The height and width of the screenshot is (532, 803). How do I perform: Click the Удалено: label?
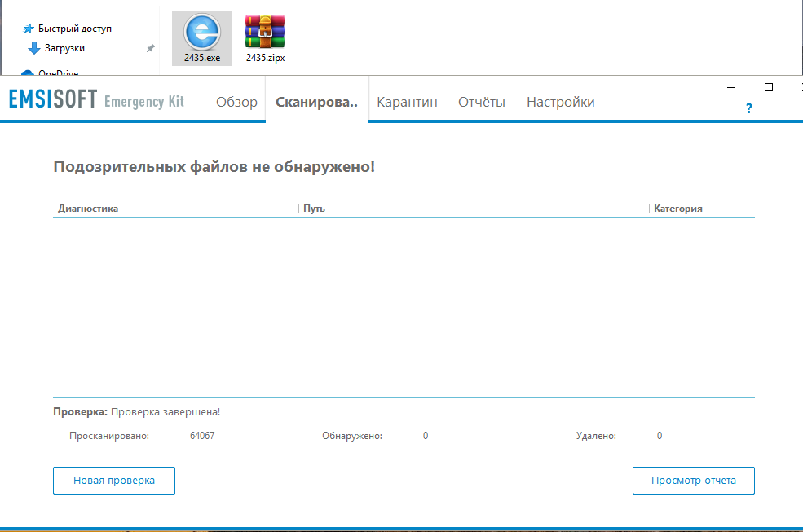coord(596,436)
